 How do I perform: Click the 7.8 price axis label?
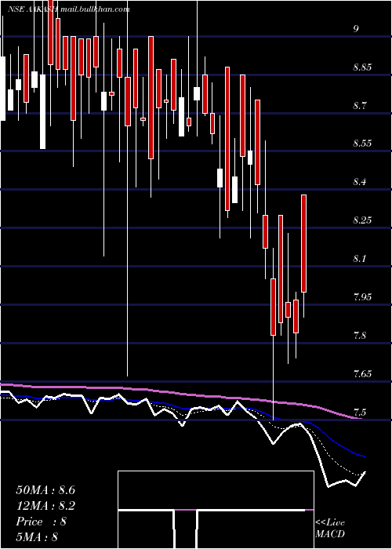coord(360,335)
